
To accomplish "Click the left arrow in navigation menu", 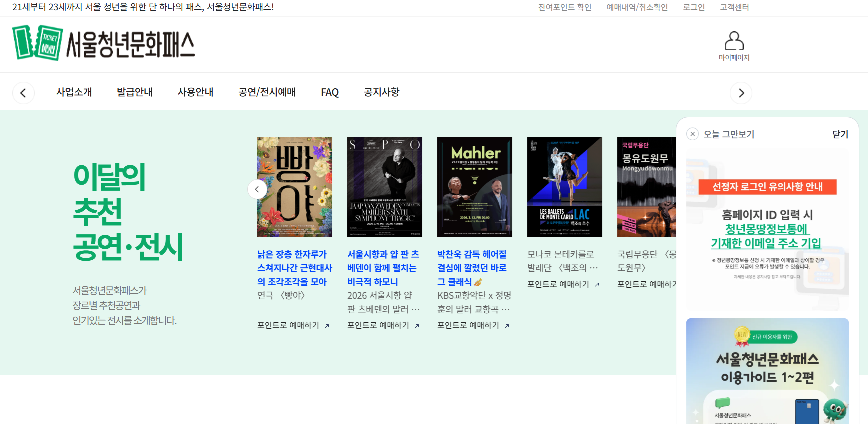I will click(x=23, y=93).
